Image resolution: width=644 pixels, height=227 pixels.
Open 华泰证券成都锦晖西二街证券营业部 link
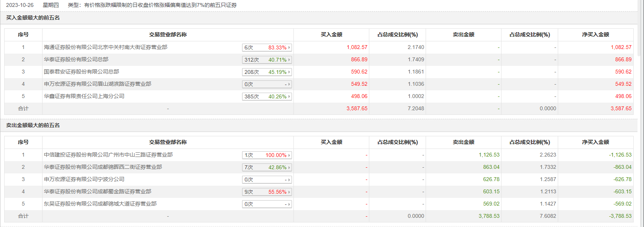103,167
